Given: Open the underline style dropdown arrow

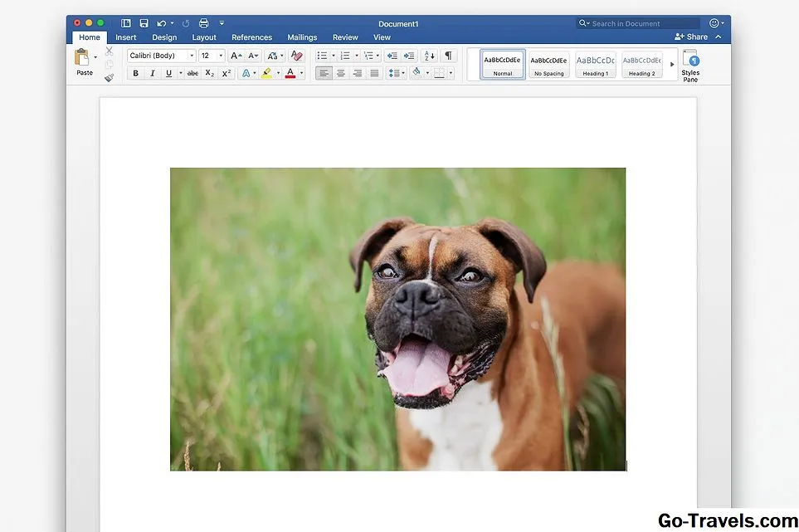Looking at the screenshot, I should 180,73.
